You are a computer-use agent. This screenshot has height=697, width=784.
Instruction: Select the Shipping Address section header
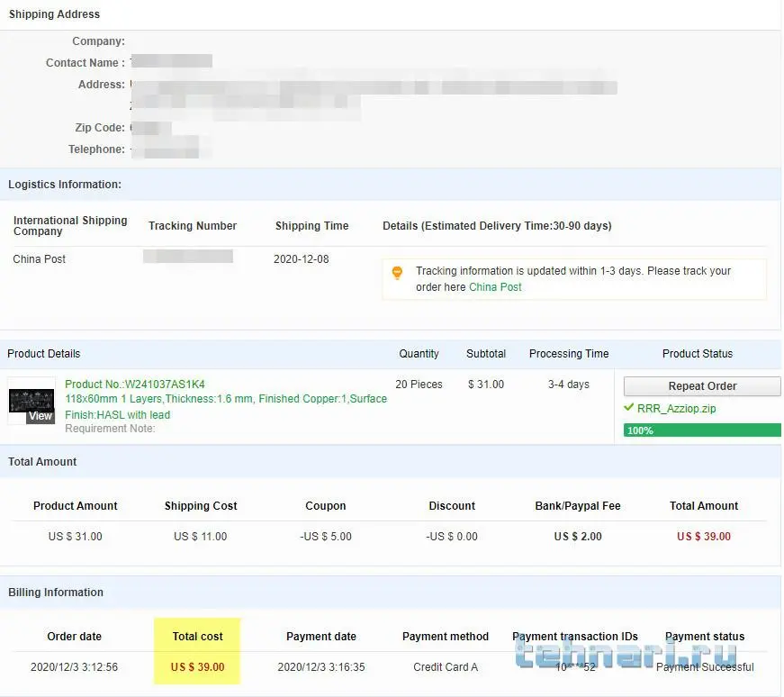54,14
